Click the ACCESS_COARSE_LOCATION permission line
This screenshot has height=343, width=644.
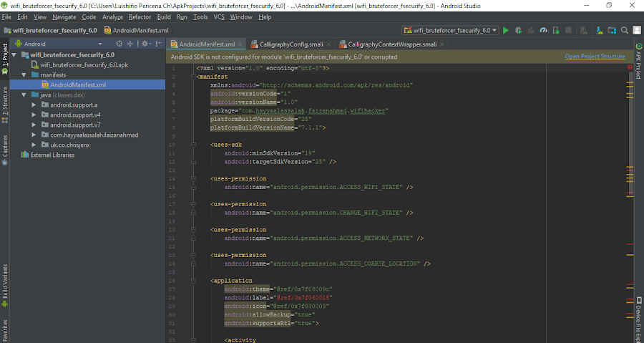coord(327,264)
